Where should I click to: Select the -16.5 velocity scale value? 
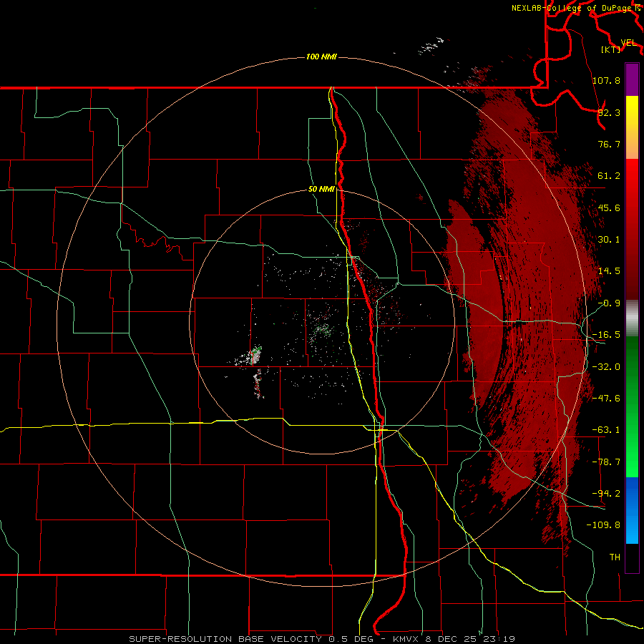(x=606, y=335)
